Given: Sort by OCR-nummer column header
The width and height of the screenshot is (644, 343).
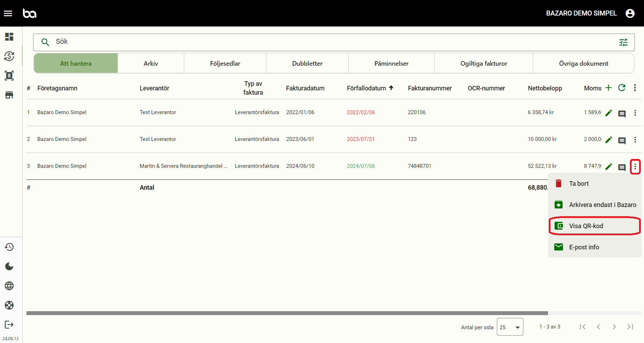Looking at the screenshot, I should [486, 88].
